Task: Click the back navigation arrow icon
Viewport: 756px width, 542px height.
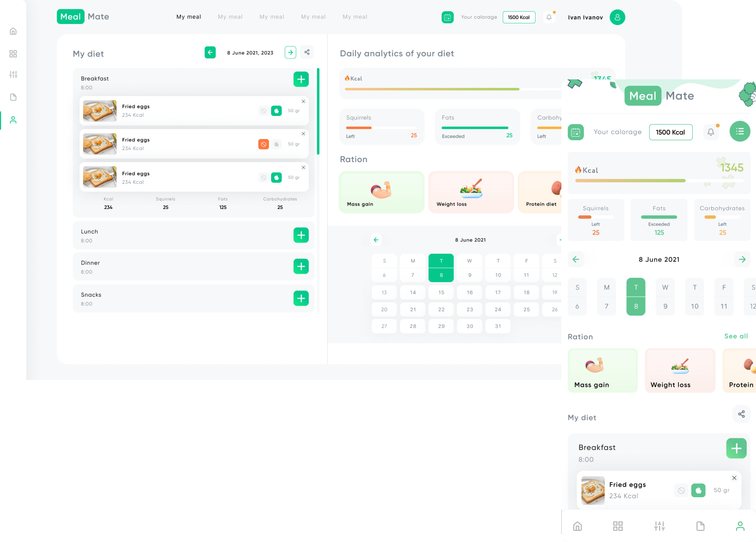Action: pos(210,52)
